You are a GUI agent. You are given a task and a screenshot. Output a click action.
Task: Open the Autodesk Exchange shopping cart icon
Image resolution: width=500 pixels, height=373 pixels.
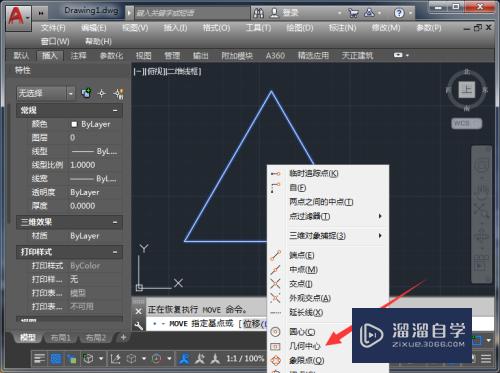pos(353,13)
